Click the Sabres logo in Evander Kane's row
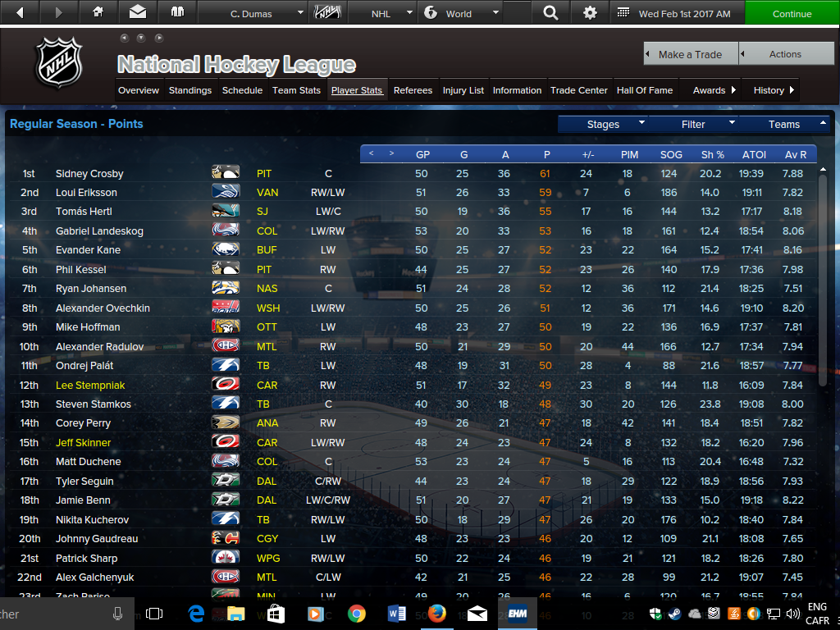 point(226,249)
